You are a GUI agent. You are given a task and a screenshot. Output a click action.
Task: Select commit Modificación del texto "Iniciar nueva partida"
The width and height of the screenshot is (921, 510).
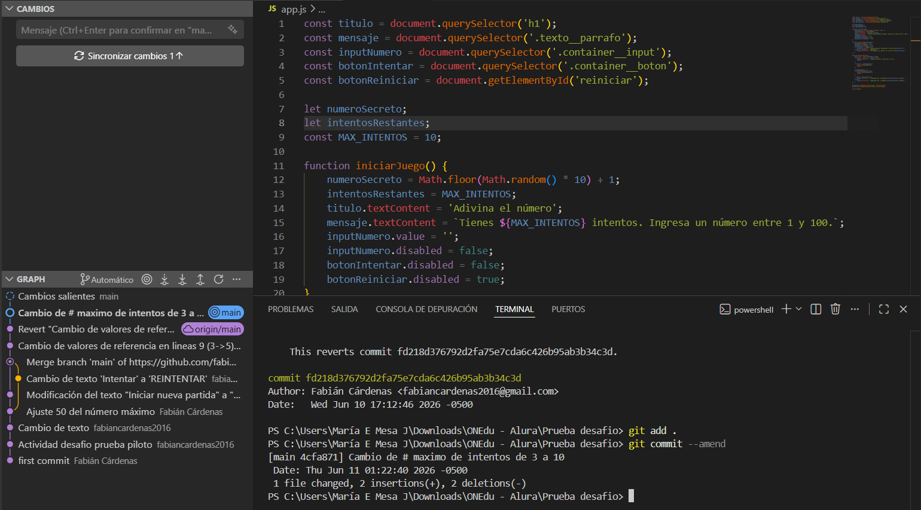[x=126, y=395]
